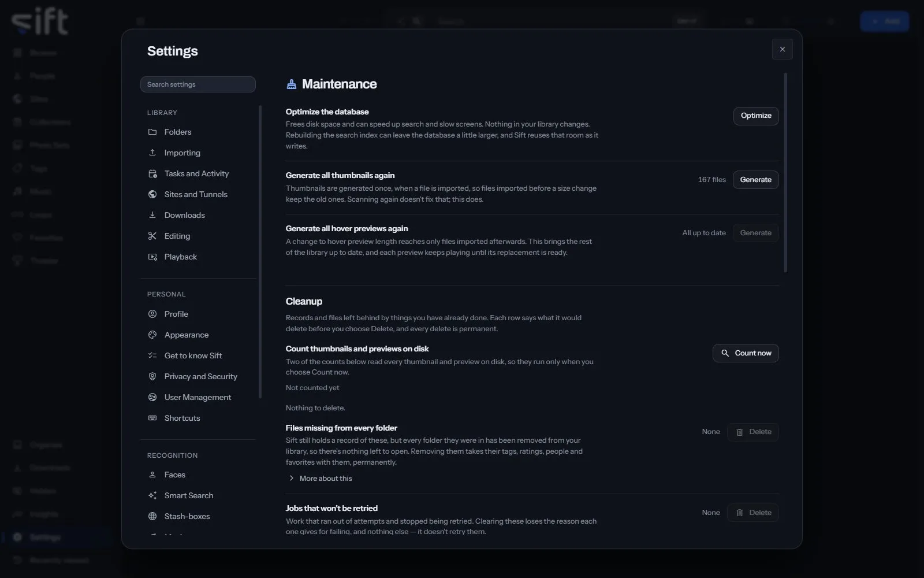Viewport: 924px width, 578px height.
Task: Open the Importing settings section
Action: pos(198,153)
